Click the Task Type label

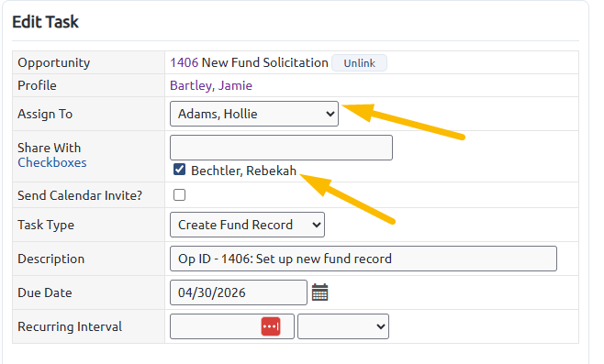(46, 225)
